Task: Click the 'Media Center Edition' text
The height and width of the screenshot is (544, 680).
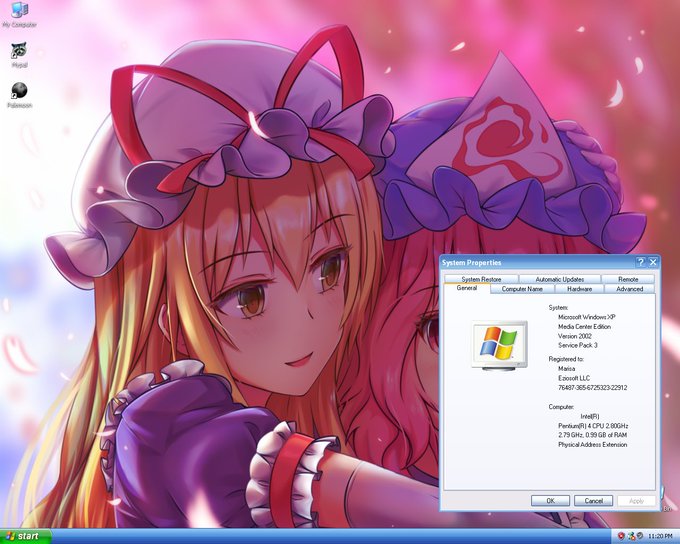Action: [584, 327]
